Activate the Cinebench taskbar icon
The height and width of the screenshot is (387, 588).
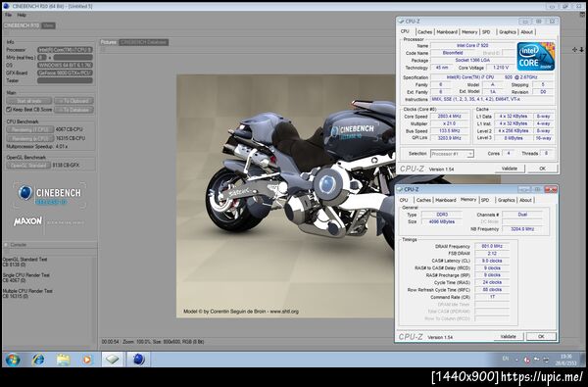(x=138, y=360)
